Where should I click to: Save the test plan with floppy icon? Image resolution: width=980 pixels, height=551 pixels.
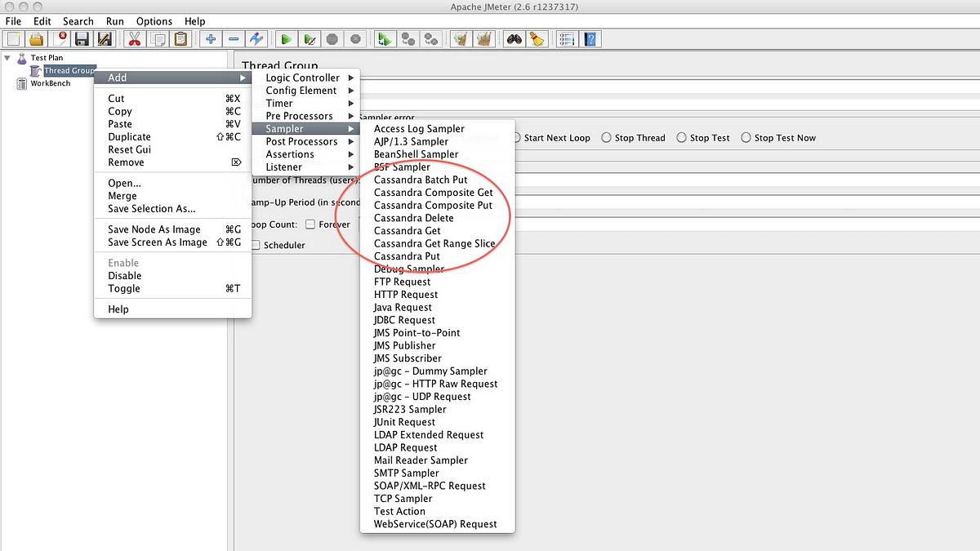pos(82,38)
